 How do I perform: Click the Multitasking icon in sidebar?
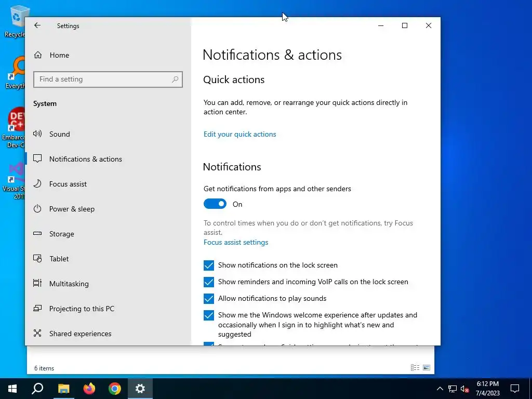click(37, 283)
